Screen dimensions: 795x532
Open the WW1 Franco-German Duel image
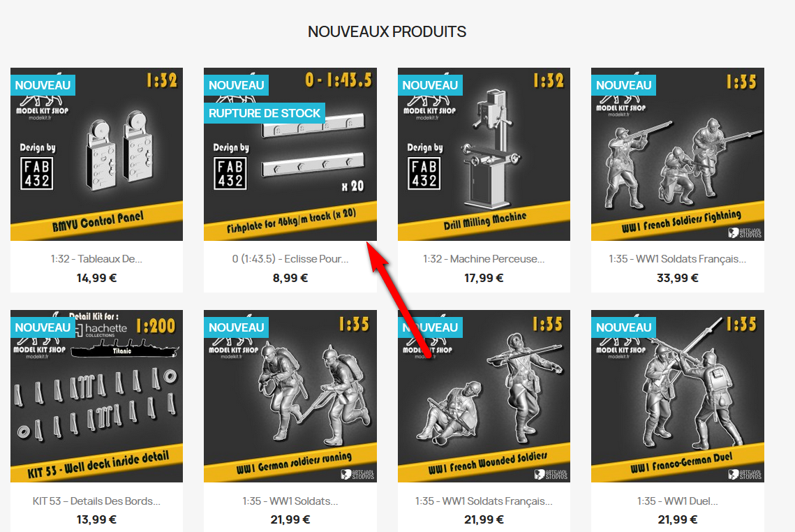(677, 396)
